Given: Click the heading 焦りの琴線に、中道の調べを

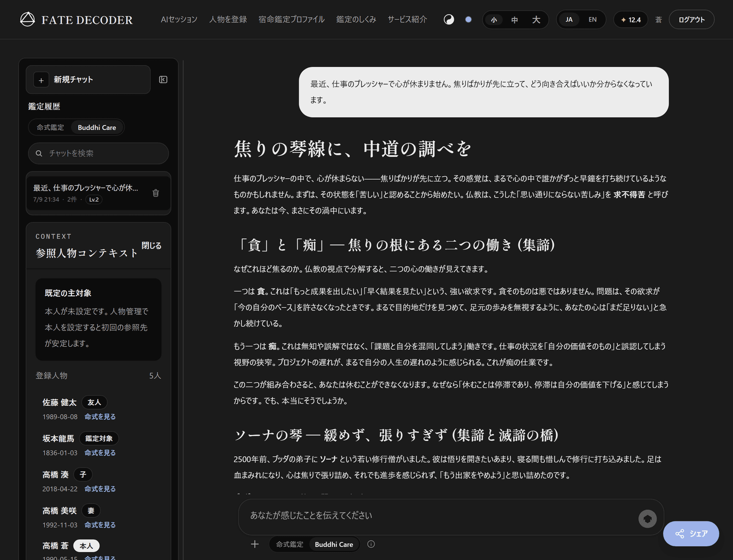Looking at the screenshot, I should click(352, 149).
